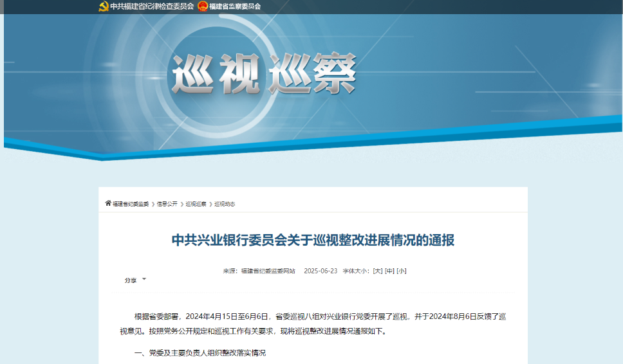Click the publish date 2025-06-23
The width and height of the screenshot is (623, 364).
(x=321, y=271)
